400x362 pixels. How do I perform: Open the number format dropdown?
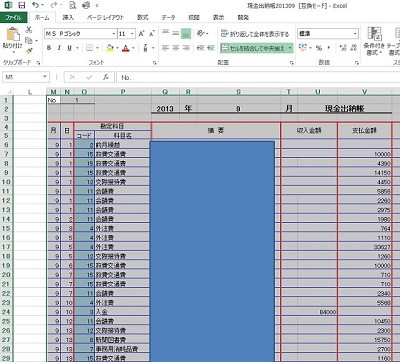pyautogui.click(x=355, y=34)
